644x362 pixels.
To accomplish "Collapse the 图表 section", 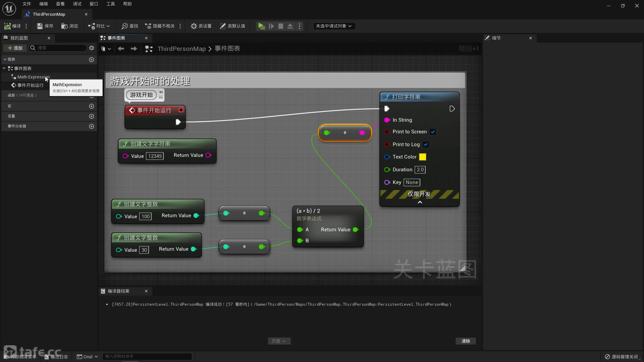I will [x=5, y=59].
